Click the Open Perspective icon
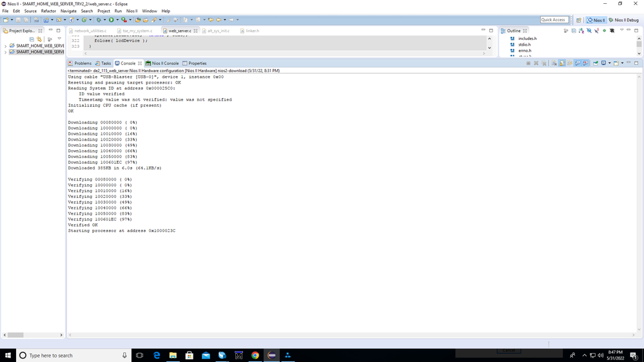 pyautogui.click(x=578, y=20)
